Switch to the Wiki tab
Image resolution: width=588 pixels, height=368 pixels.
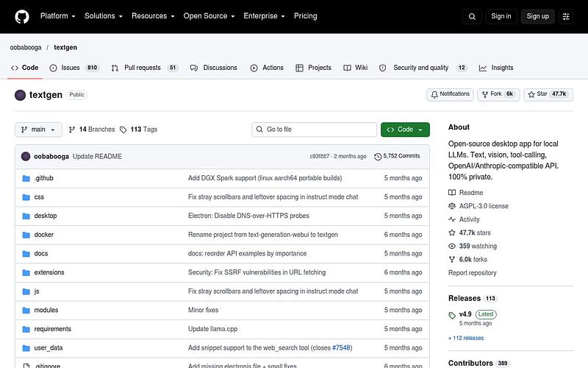point(356,68)
